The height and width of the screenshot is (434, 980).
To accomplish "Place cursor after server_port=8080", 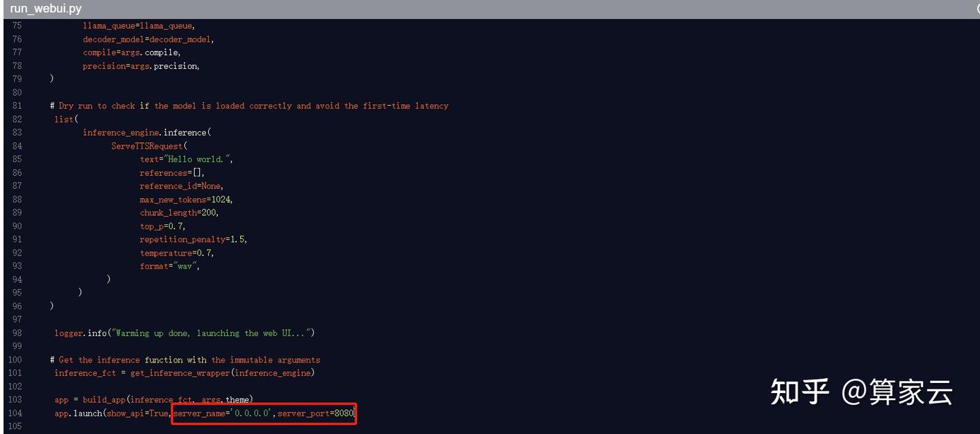I will pyautogui.click(x=355, y=413).
